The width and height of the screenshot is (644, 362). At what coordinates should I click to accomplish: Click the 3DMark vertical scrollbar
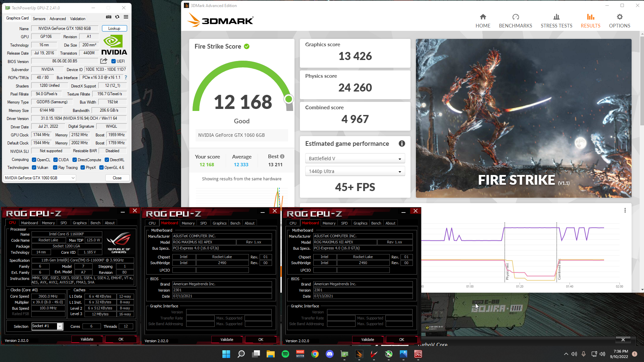coord(642,80)
